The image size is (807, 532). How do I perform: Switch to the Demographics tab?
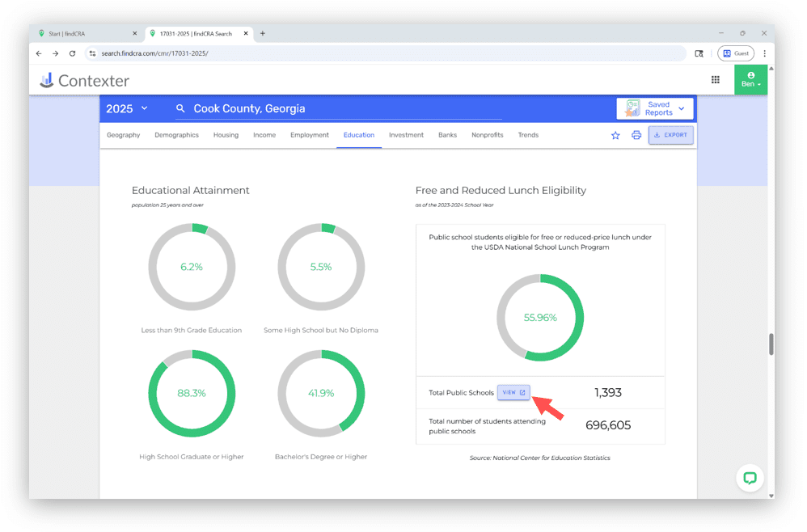point(176,135)
